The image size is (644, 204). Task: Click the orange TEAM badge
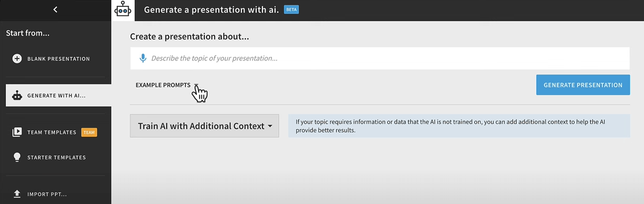pyautogui.click(x=89, y=132)
